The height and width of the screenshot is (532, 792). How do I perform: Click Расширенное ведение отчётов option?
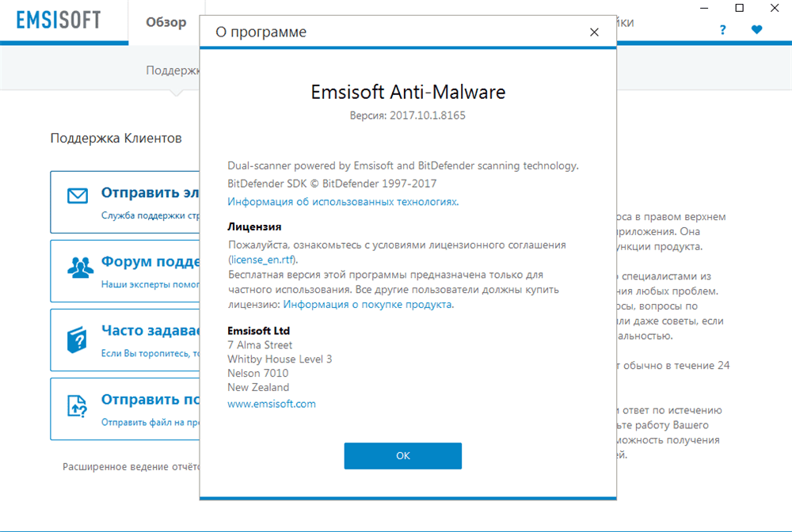click(x=131, y=467)
